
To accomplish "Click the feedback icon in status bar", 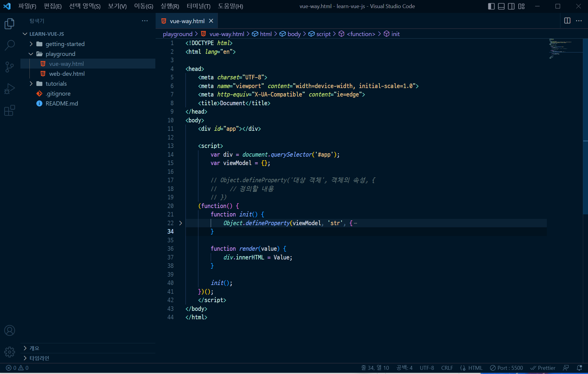I will coord(566,368).
